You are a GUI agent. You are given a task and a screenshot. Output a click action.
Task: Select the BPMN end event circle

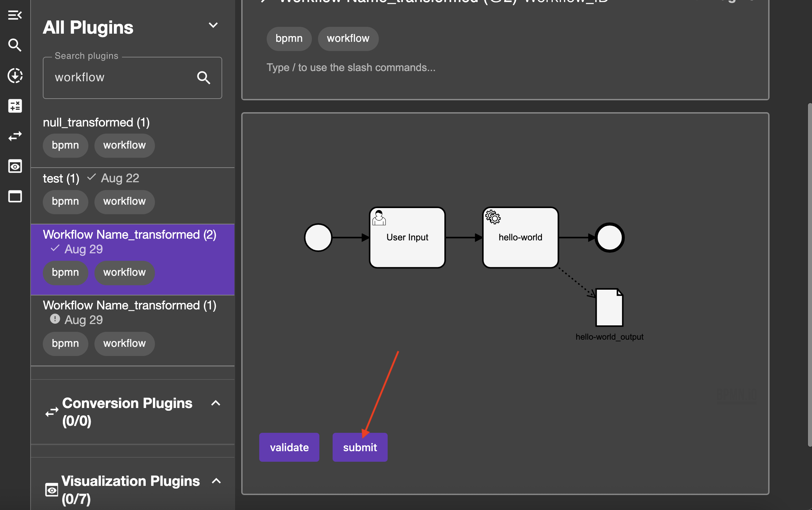(610, 237)
